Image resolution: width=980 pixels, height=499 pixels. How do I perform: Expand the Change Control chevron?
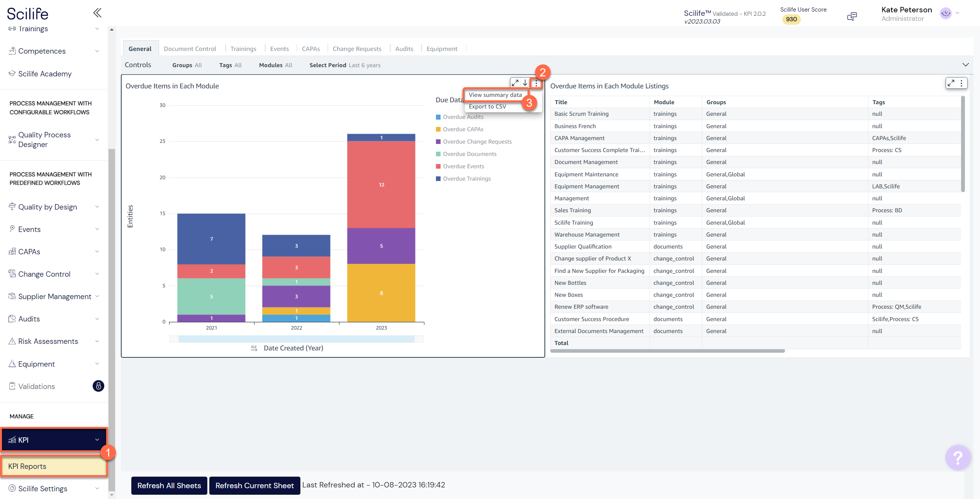pyautogui.click(x=97, y=274)
